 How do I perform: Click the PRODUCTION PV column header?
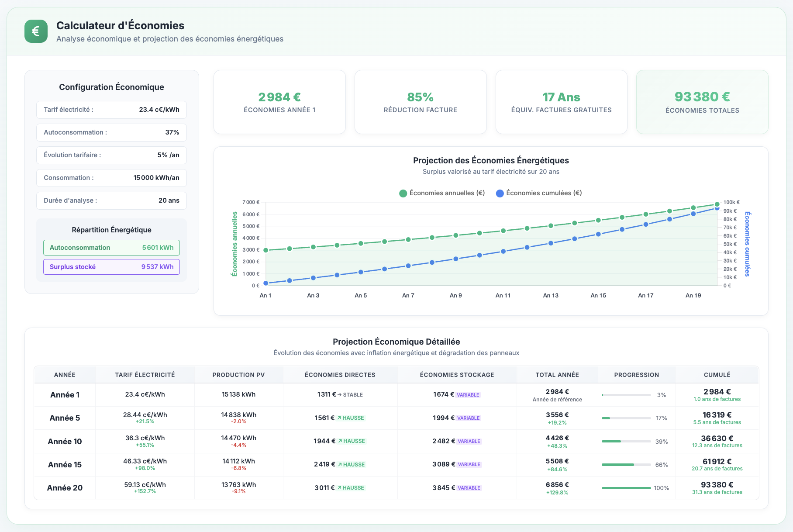(x=238, y=375)
